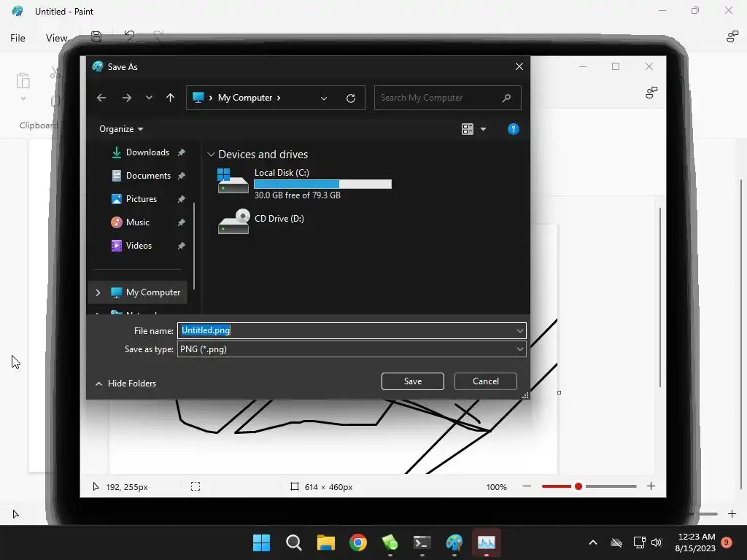Viewport: 747px width, 560px height.
Task: Open the dropdown arrow under Paste icon
Action: point(23,99)
